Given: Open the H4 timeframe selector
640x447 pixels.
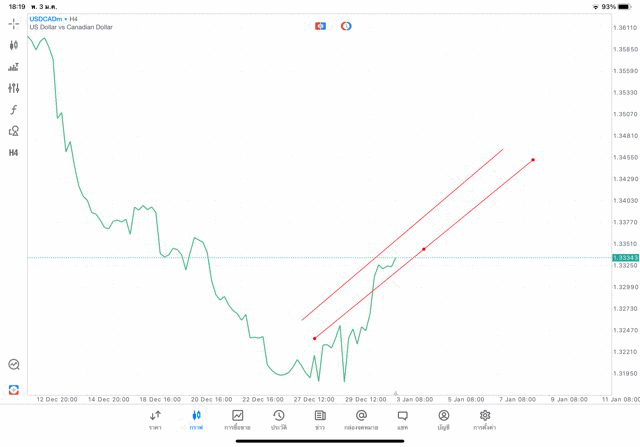Looking at the screenshot, I should click(14, 153).
